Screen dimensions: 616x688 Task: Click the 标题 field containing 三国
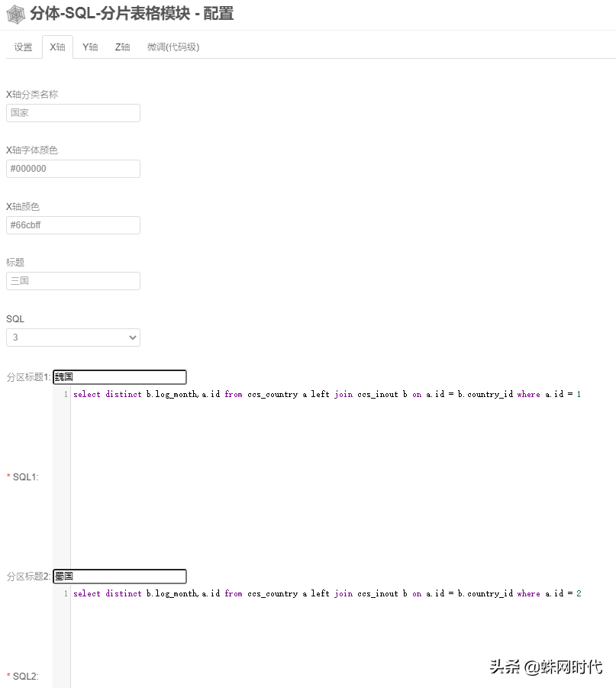(x=73, y=281)
